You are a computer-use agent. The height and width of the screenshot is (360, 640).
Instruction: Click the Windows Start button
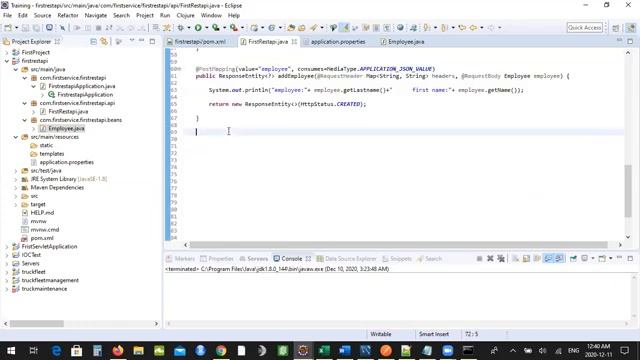point(11,351)
